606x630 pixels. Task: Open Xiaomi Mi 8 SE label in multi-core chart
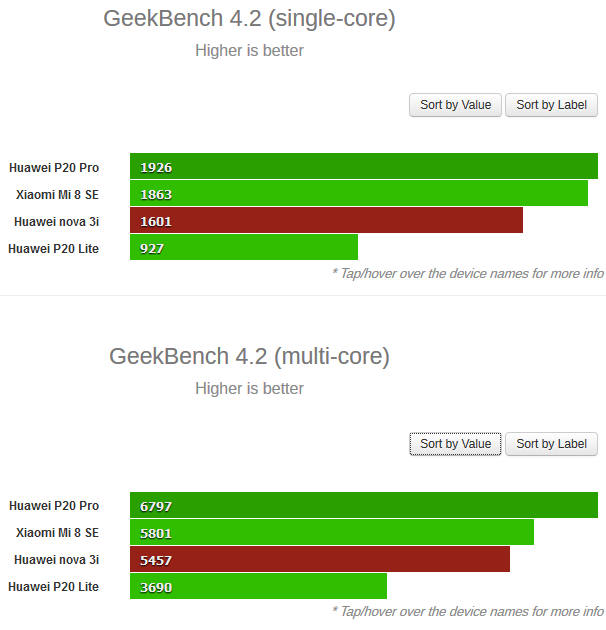pyautogui.click(x=57, y=533)
